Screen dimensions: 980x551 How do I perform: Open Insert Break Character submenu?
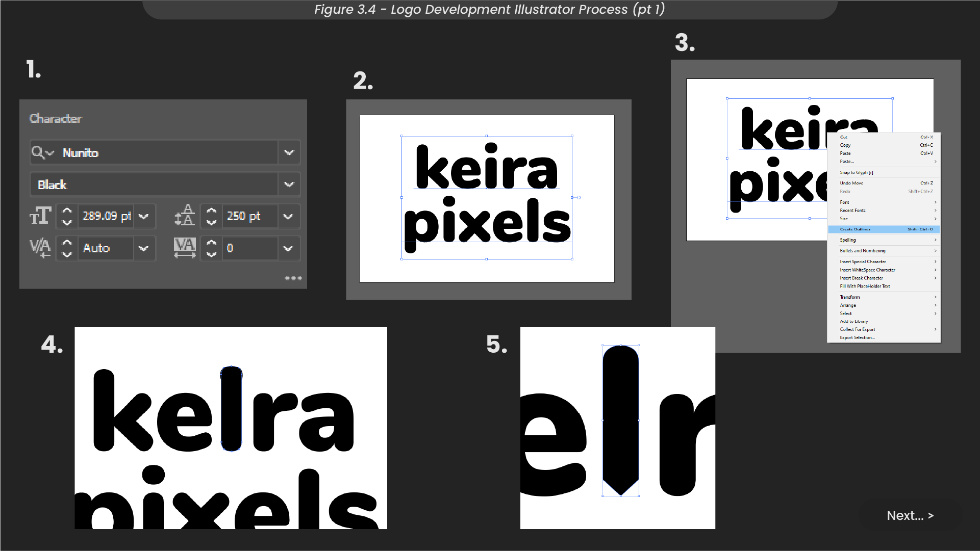(x=884, y=278)
